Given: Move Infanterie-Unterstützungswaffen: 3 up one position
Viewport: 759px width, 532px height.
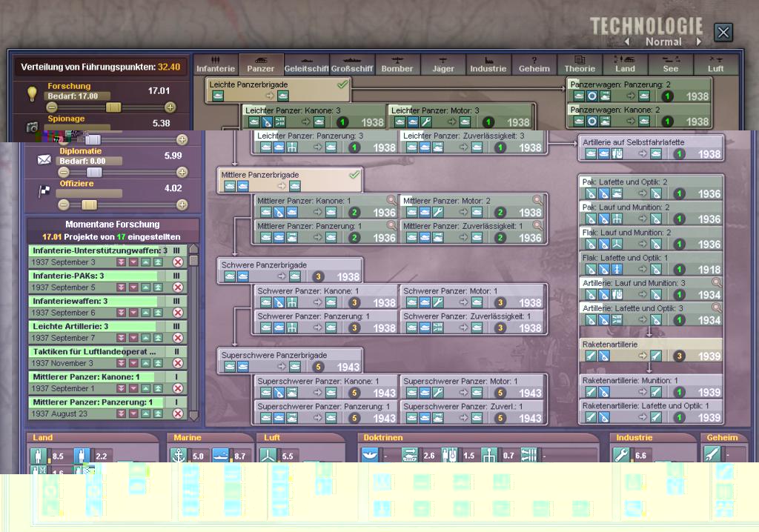Looking at the screenshot, I should [146, 262].
